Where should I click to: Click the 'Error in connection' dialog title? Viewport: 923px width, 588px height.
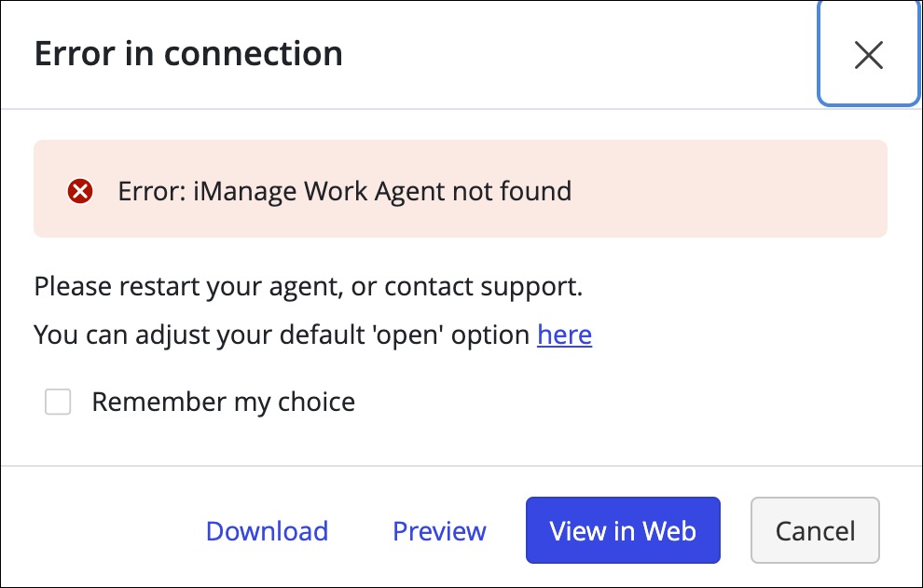187,53
